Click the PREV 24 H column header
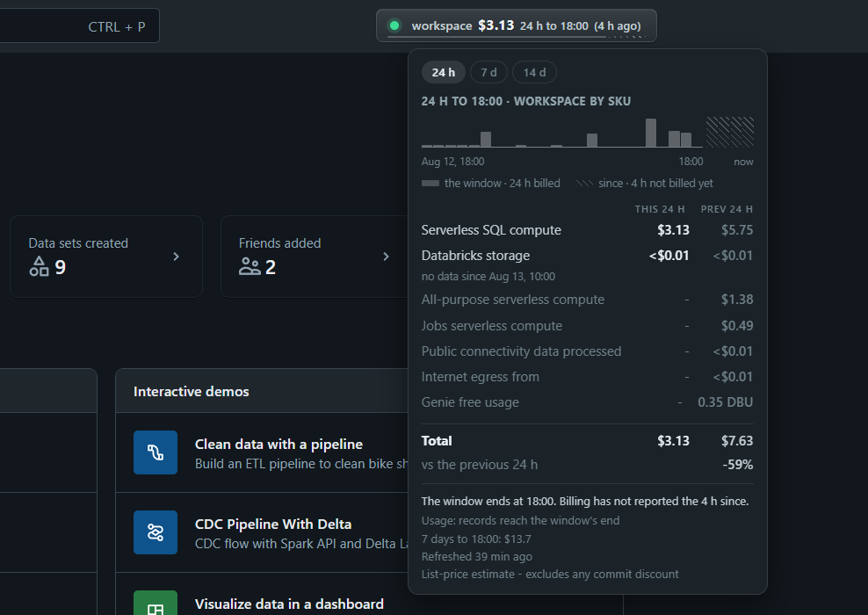The width and height of the screenshot is (868, 615). [x=727, y=209]
